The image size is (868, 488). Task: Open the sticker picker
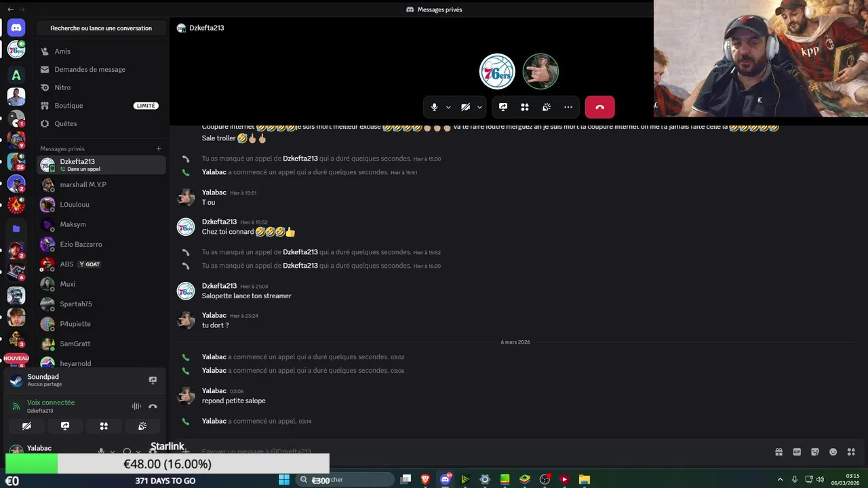click(x=815, y=452)
